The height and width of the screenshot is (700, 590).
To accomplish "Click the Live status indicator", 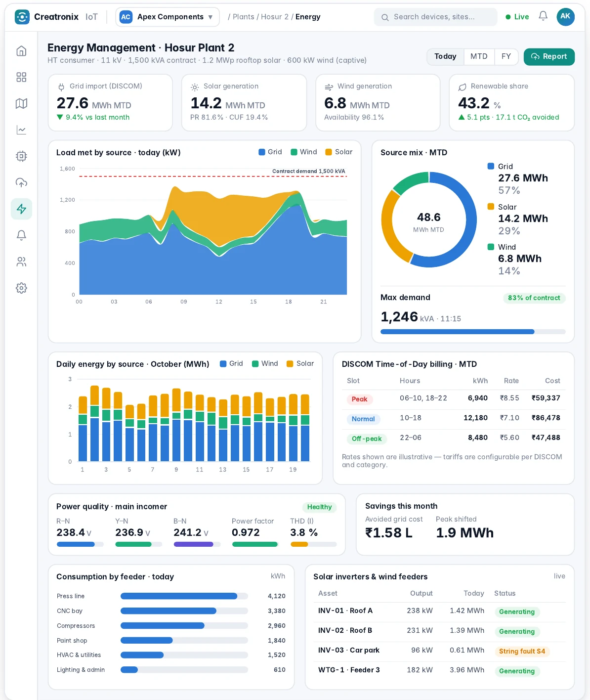I will [x=517, y=17].
